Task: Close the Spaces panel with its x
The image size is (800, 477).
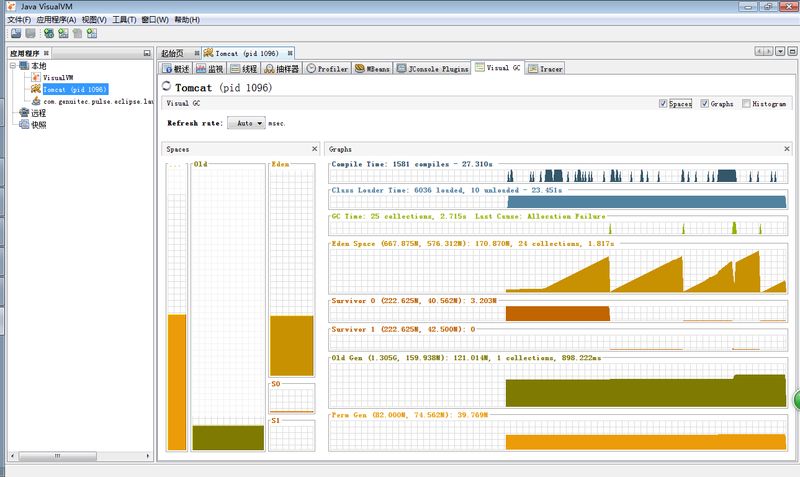Action: click(314, 149)
